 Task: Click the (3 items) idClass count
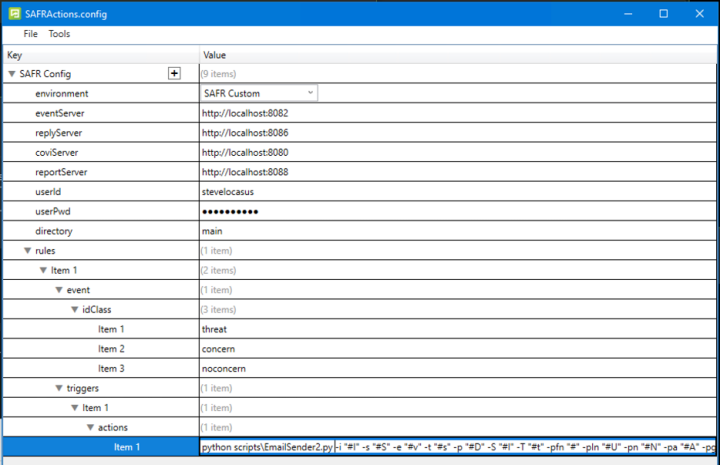pyautogui.click(x=219, y=310)
